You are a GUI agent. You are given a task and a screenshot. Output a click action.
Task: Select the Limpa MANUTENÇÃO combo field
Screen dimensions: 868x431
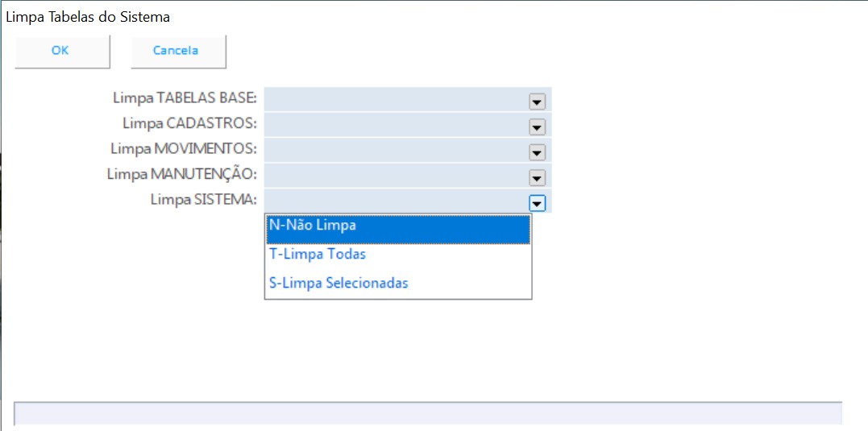coord(395,175)
